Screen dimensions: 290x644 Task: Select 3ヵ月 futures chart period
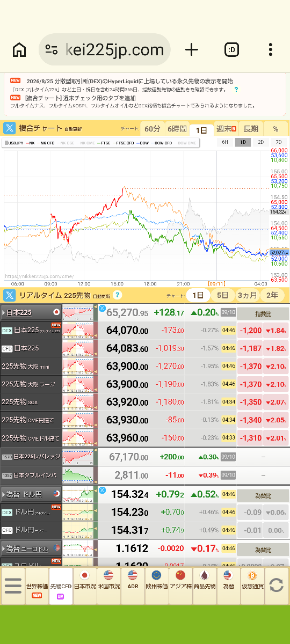click(x=247, y=295)
